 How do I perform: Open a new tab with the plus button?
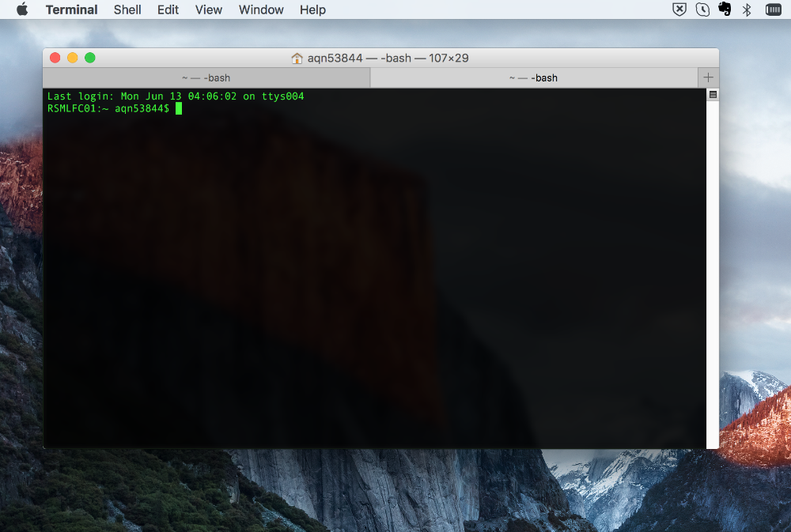pyautogui.click(x=708, y=77)
